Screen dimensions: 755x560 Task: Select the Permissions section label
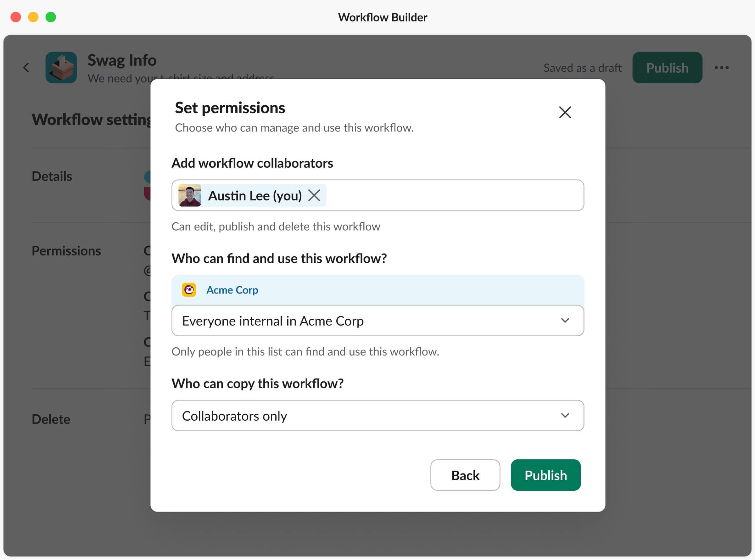[x=66, y=251]
